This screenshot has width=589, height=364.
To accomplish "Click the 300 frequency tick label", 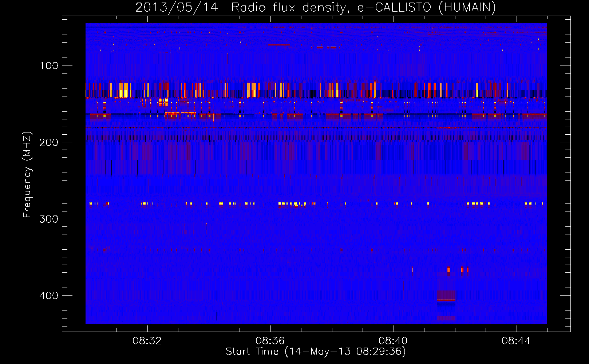I will (x=49, y=219).
